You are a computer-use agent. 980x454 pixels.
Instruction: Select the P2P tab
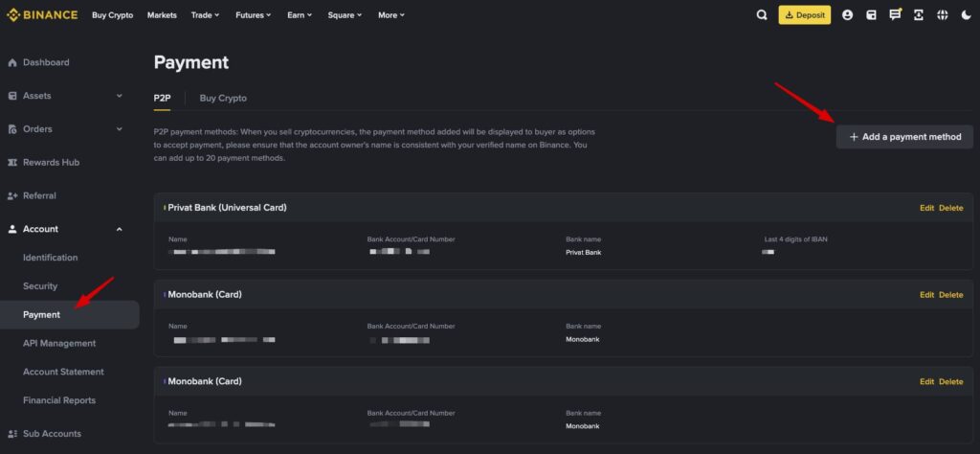[x=162, y=99]
